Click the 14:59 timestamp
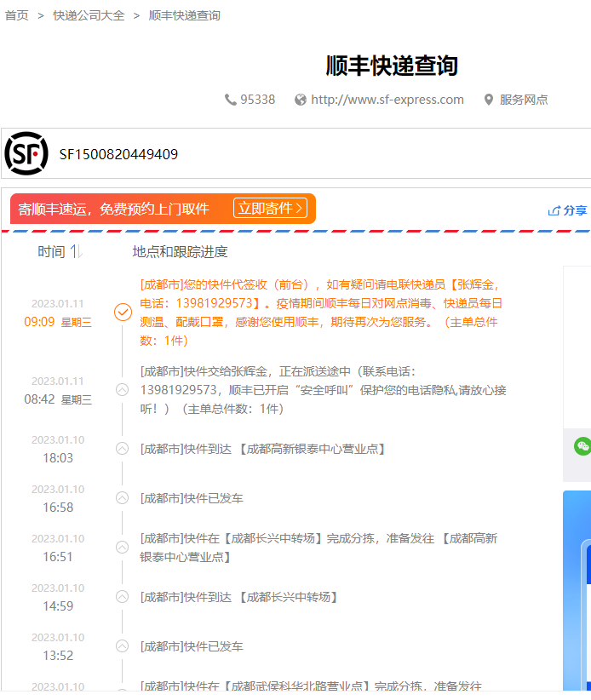This screenshot has height=700, width=591. tap(58, 606)
